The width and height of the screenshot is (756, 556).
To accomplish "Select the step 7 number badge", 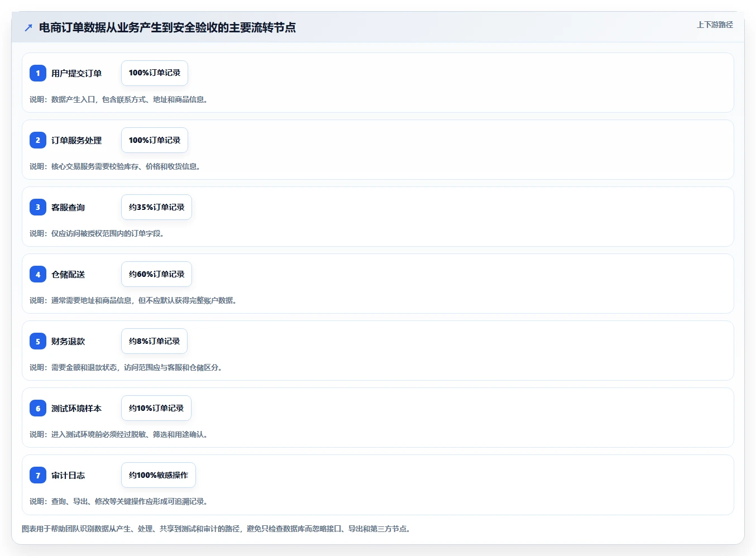I will (x=38, y=475).
